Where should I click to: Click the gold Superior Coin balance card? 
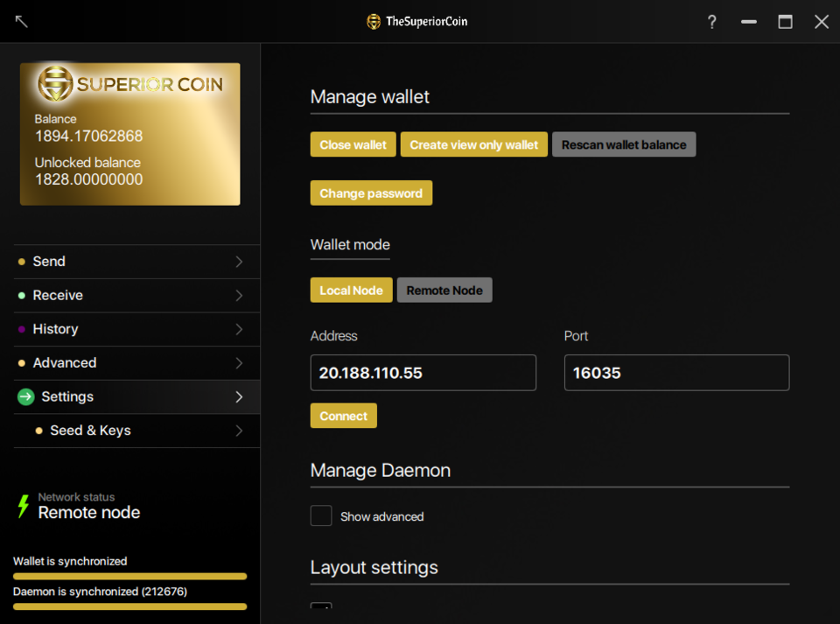130,134
